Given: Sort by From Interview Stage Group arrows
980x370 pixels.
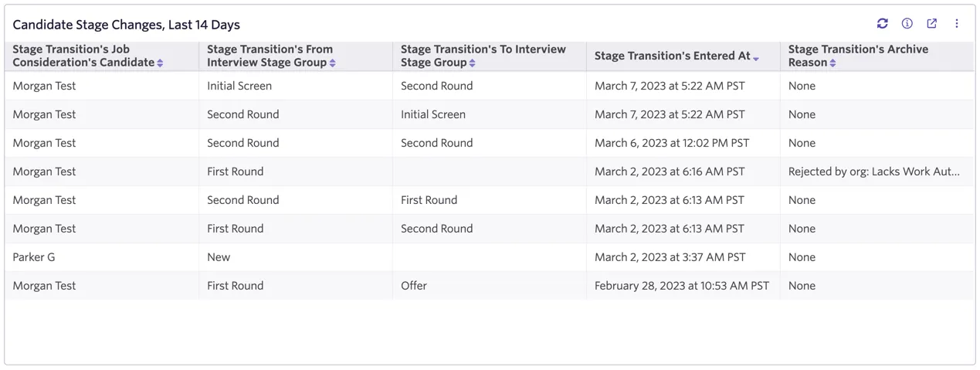Looking at the screenshot, I should click(x=332, y=63).
